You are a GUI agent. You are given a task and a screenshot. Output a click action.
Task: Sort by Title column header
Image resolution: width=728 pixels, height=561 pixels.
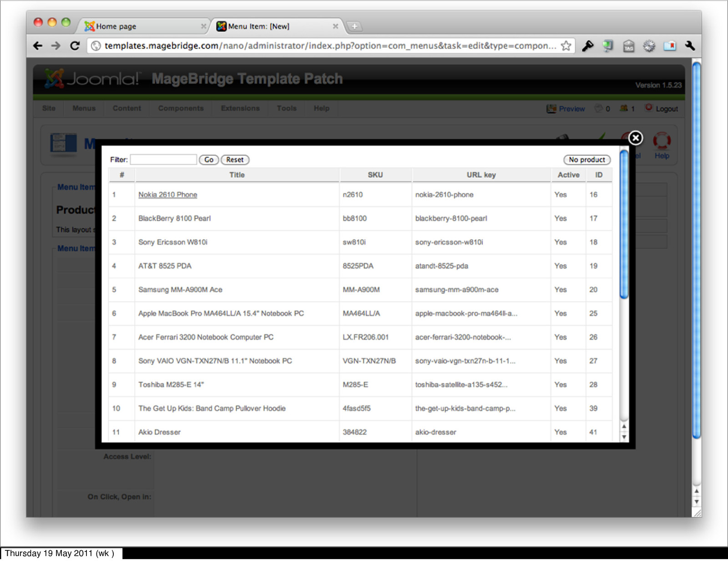tap(237, 175)
